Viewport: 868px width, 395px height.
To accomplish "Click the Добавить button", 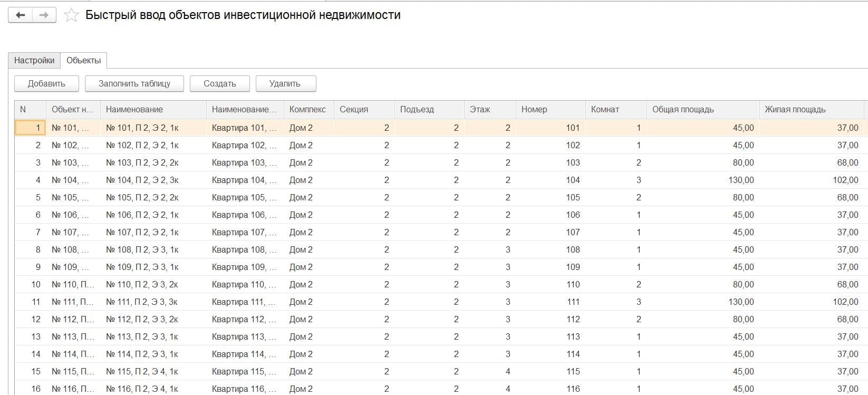I will click(x=46, y=83).
